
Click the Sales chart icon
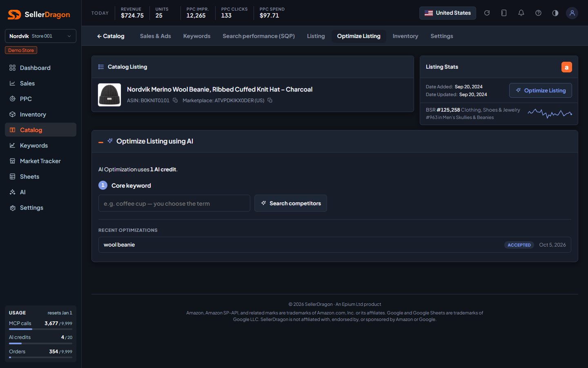[13, 83]
